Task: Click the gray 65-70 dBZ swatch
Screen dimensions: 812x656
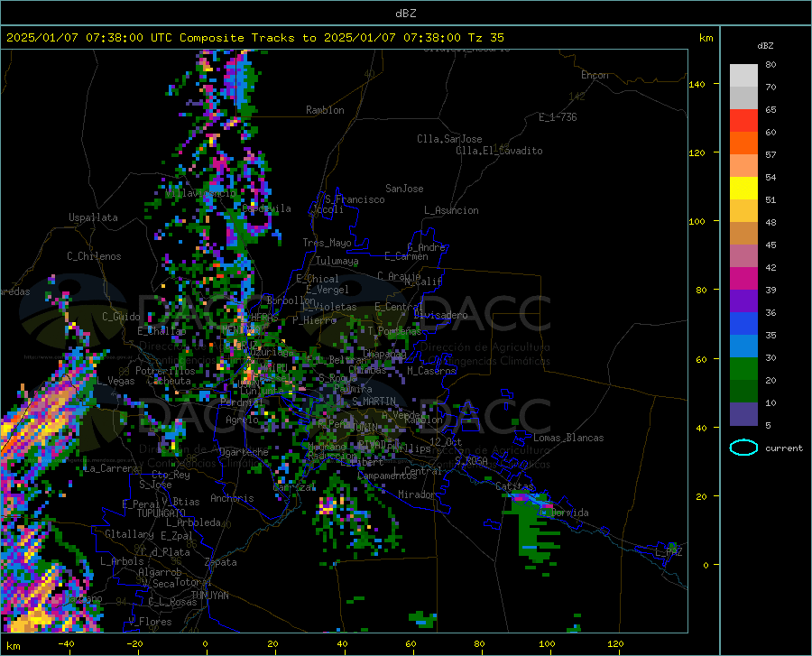Action: pyautogui.click(x=743, y=97)
